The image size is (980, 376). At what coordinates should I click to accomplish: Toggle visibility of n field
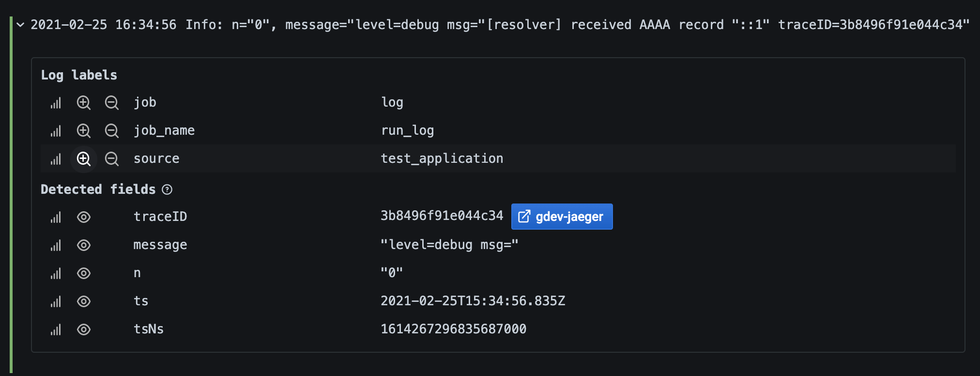coord(84,273)
